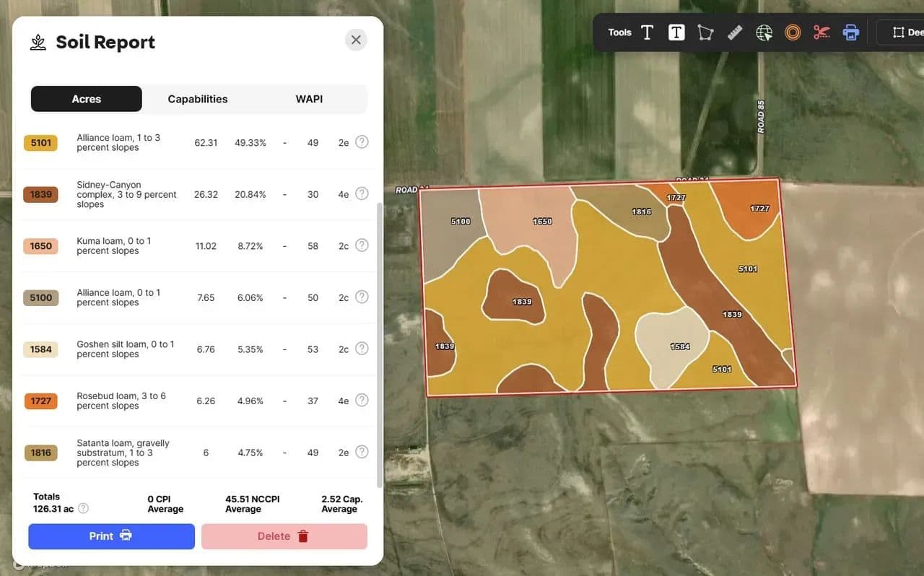Click the 1584 soil zone on map
Image resolution: width=924 pixels, height=576 pixels.
(x=671, y=346)
